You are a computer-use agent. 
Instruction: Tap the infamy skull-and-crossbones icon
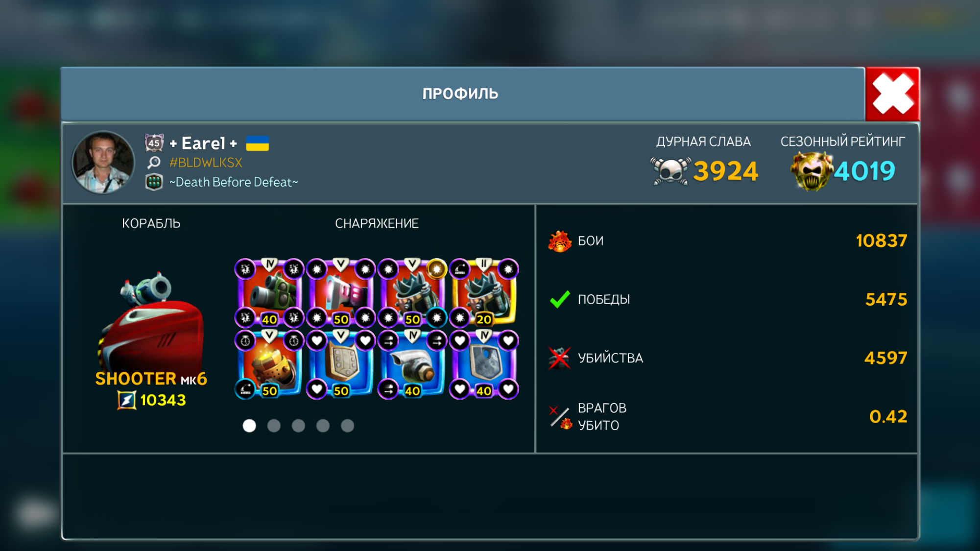670,171
